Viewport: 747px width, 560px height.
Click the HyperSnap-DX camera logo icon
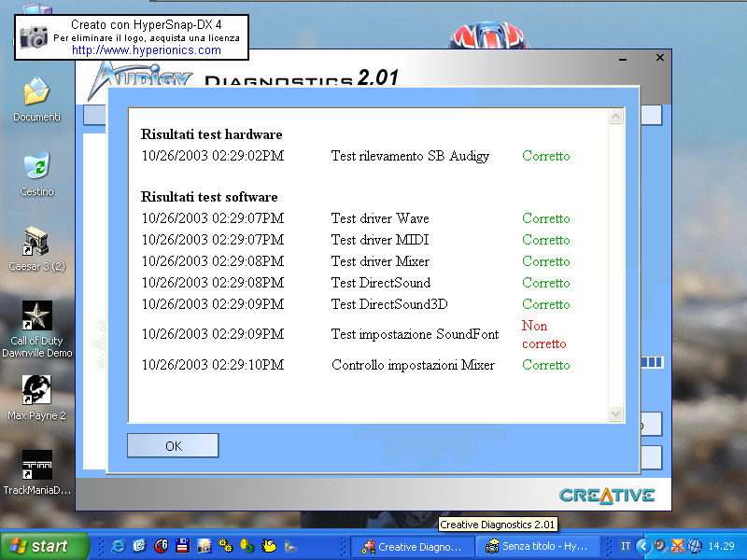pos(33,37)
